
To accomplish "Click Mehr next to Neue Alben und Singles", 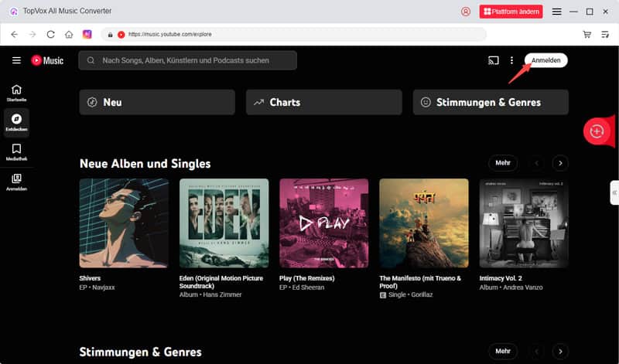I will coord(503,163).
